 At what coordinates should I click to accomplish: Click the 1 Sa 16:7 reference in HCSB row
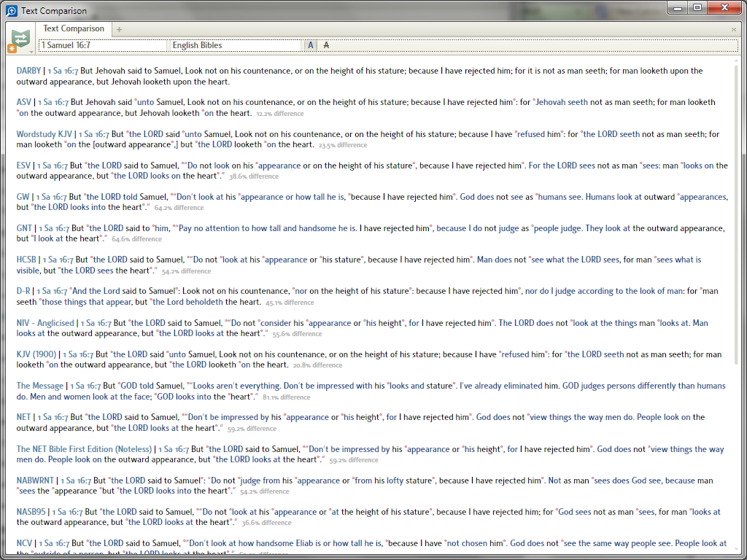coord(58,260)
